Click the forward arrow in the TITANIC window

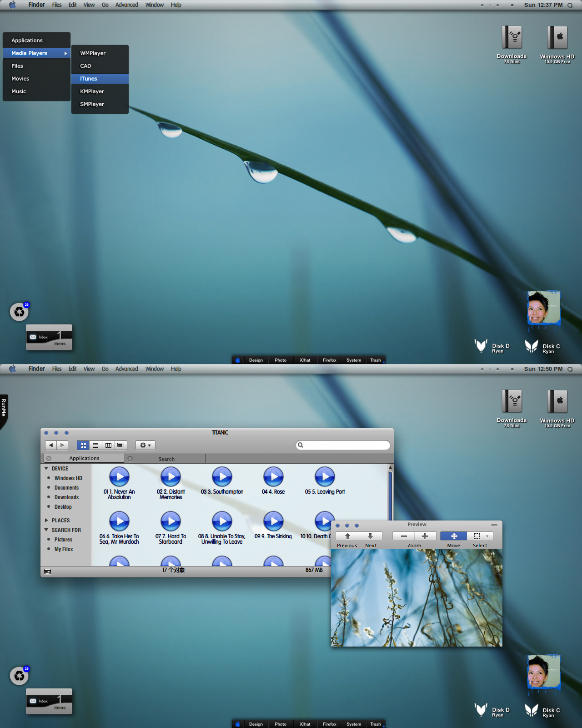click(x=62, y=445)
